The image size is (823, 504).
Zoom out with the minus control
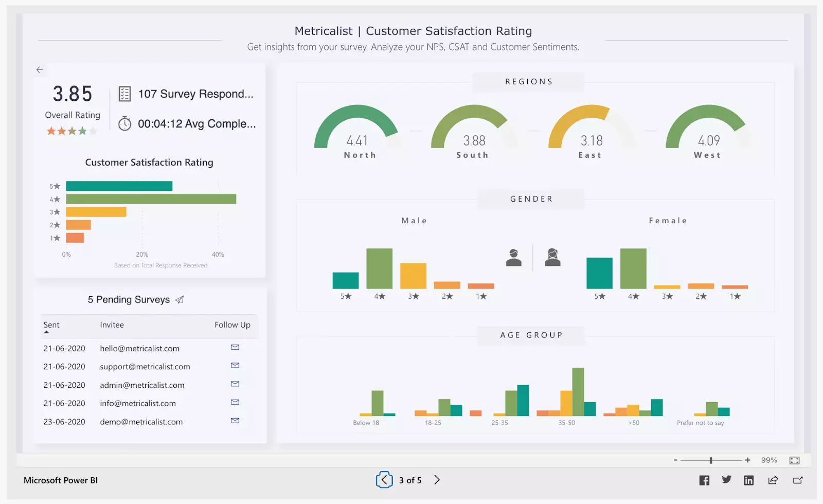coord(675,460)
